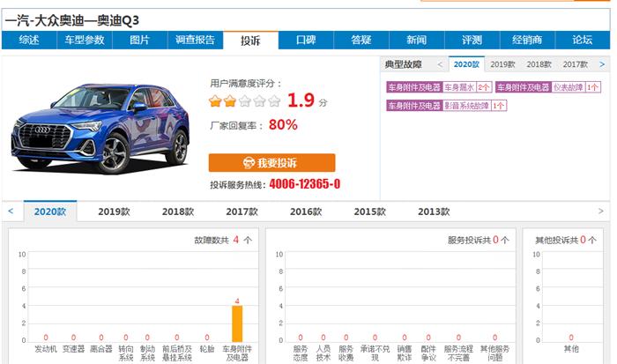Click the 轮胎 chart label
Image resolution: width=617 pixels, height=364 pixels.
[x=206, y=349]
